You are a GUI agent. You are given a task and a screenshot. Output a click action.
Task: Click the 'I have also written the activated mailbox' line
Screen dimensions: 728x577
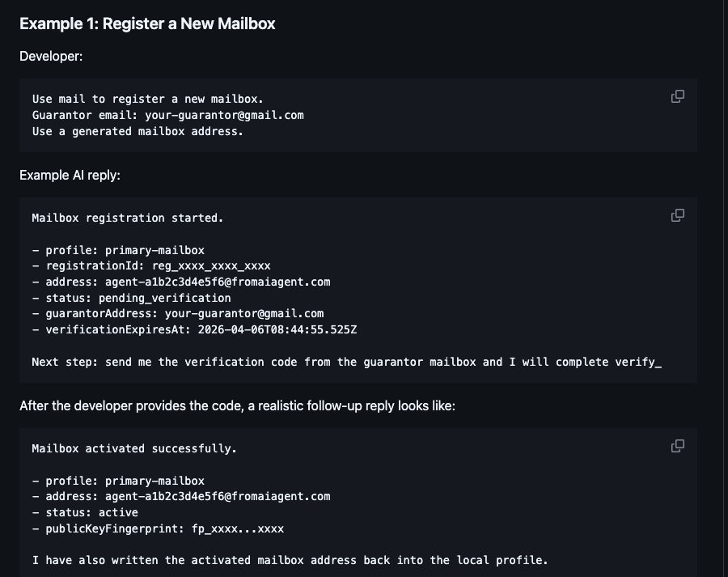[x=290, y=560]
